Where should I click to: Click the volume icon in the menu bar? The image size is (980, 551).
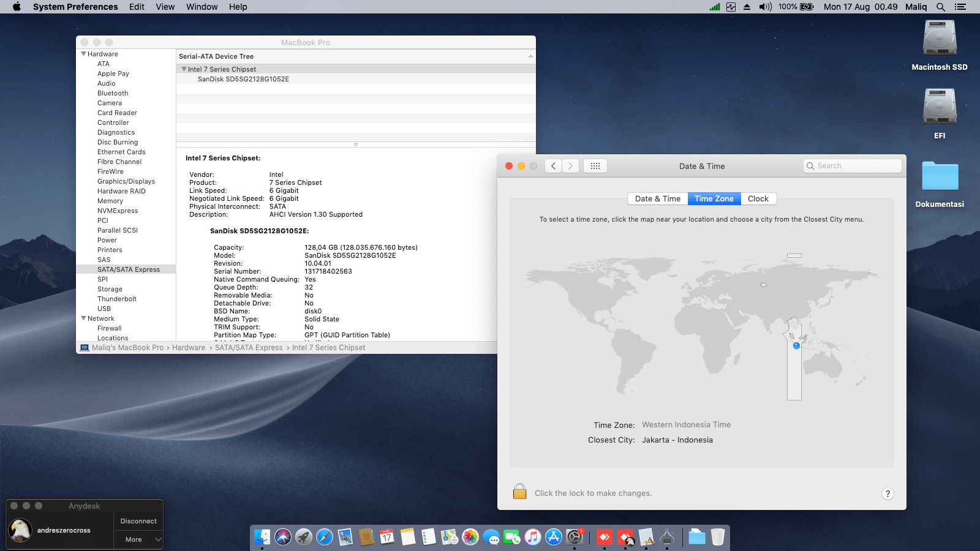point(765,7)
